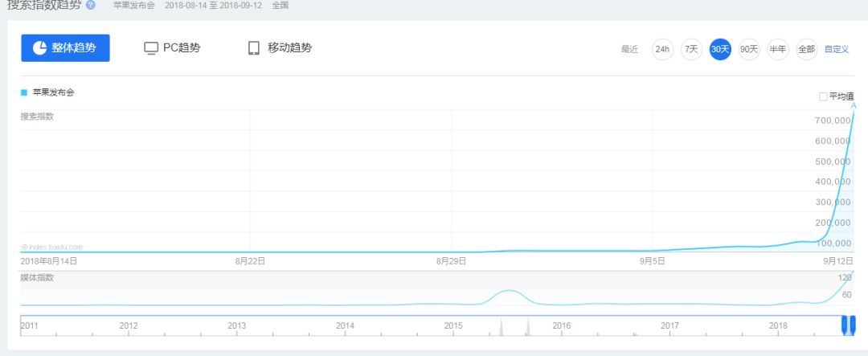Choose the 24h time range

click(x=662, y=49)
